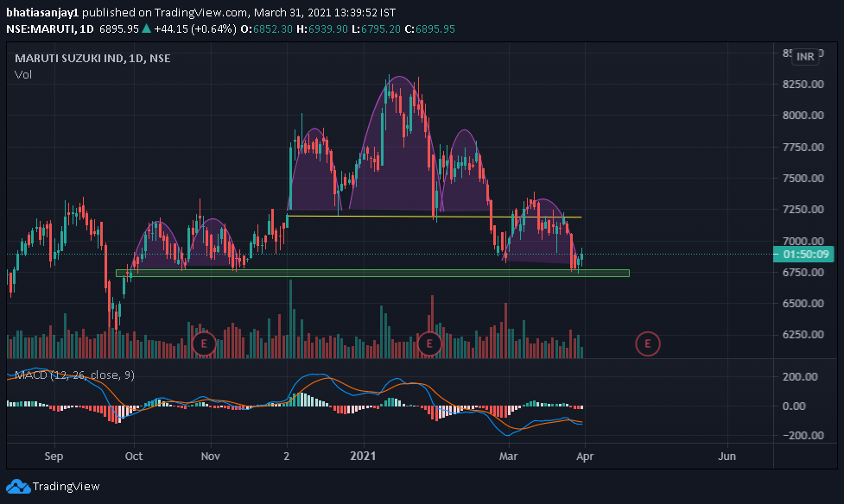
Task: Click the upcoming earnings marker near April
Action: (x=648, y=343)
